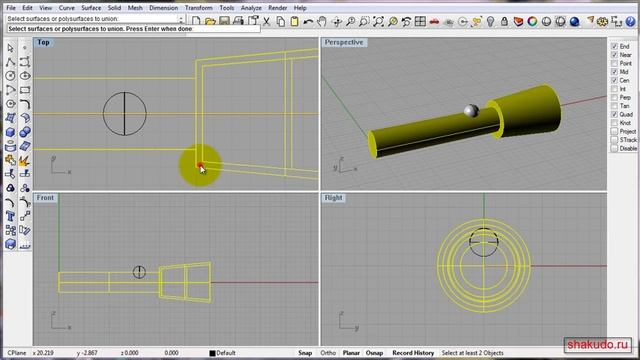Enable the STrack checkbox
Screen dimensions: 640x360
[x=614, y=140]
